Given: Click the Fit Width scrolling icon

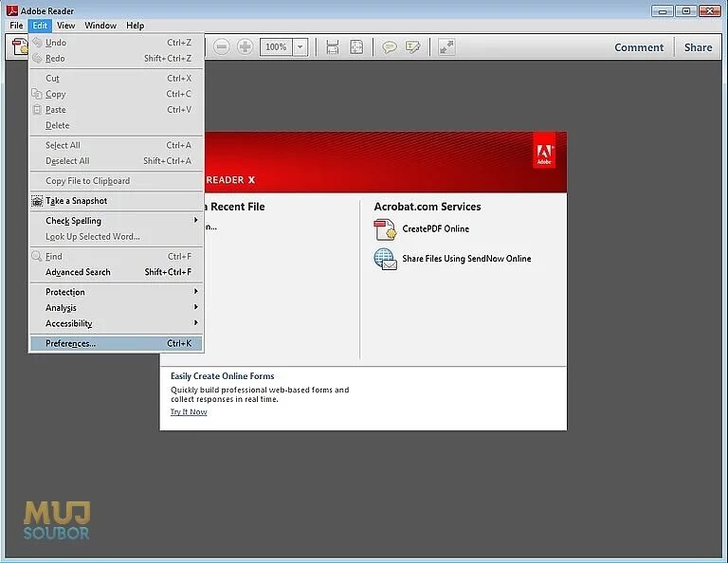Looking at the screenshot, I should tap(333, 46).
